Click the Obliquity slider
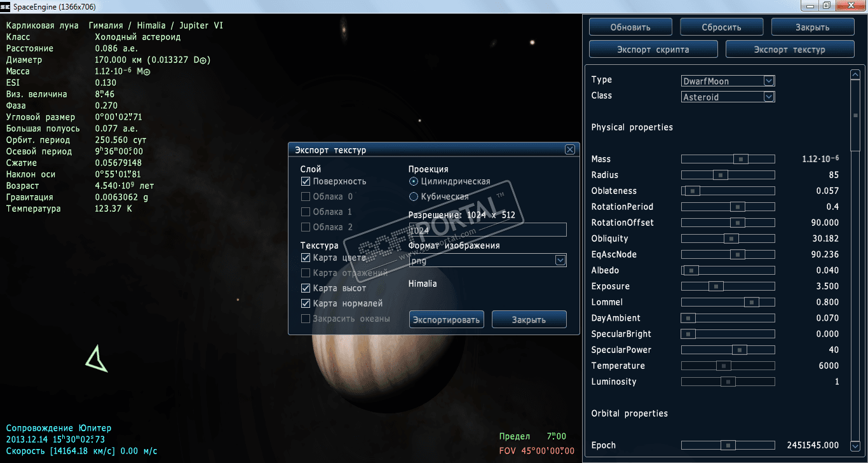 728,238
